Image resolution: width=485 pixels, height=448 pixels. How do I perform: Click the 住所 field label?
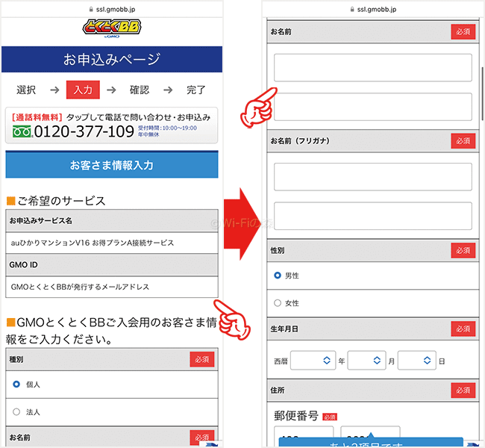[x=278, y=390]
